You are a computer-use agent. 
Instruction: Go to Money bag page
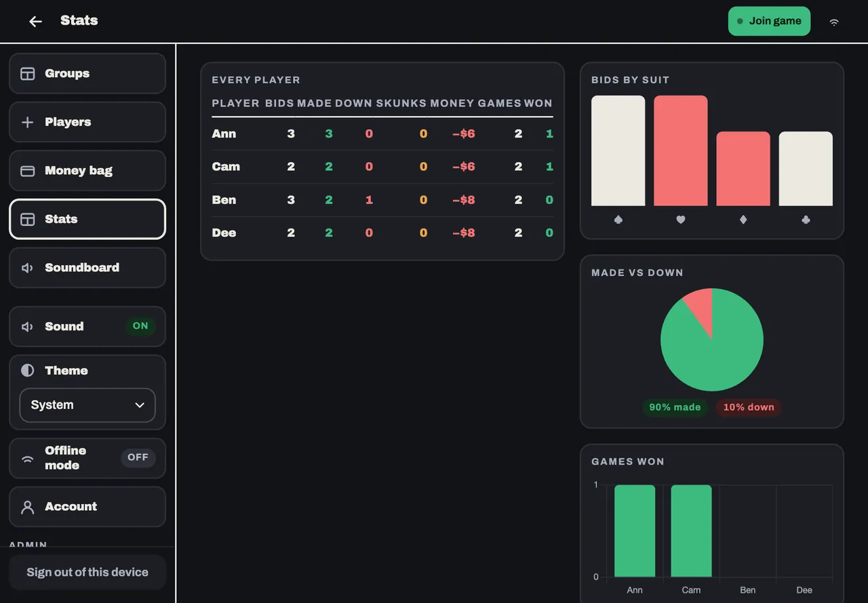[x=87, y=171]
